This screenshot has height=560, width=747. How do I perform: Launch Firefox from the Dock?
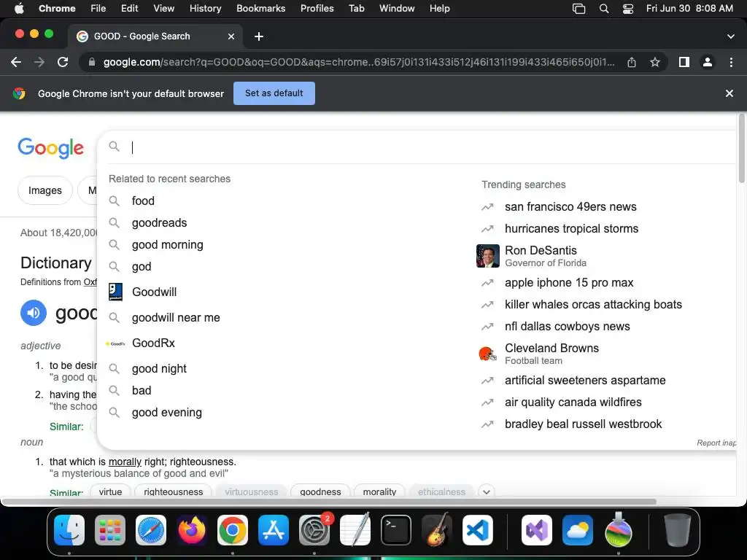(x=192, y=530)
